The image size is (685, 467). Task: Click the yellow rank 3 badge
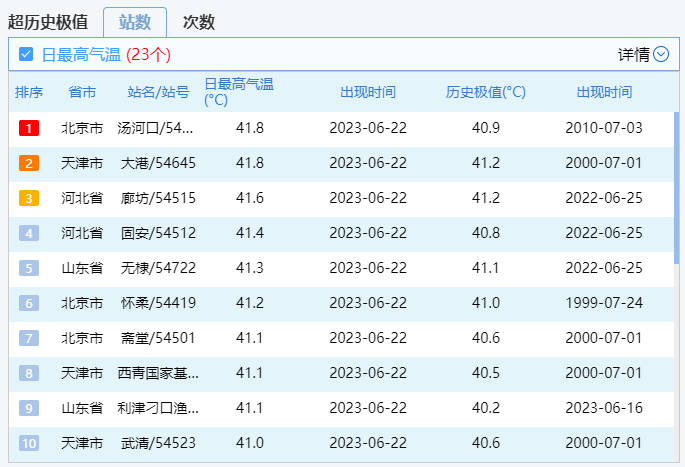[29, 198]
